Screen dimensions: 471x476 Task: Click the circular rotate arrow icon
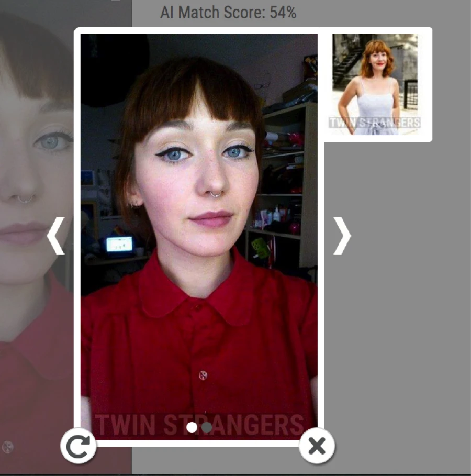tap(78, 446)
